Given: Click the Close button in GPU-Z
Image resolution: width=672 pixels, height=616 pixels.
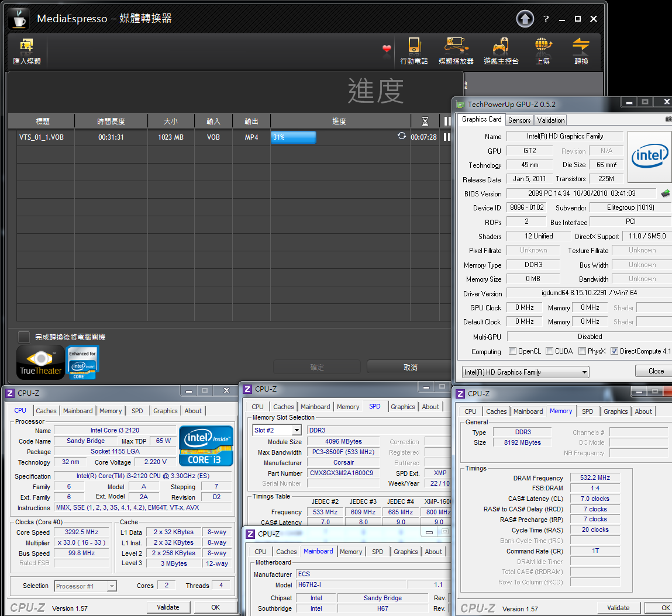Looking at the screenshot, I should (655, 371).
